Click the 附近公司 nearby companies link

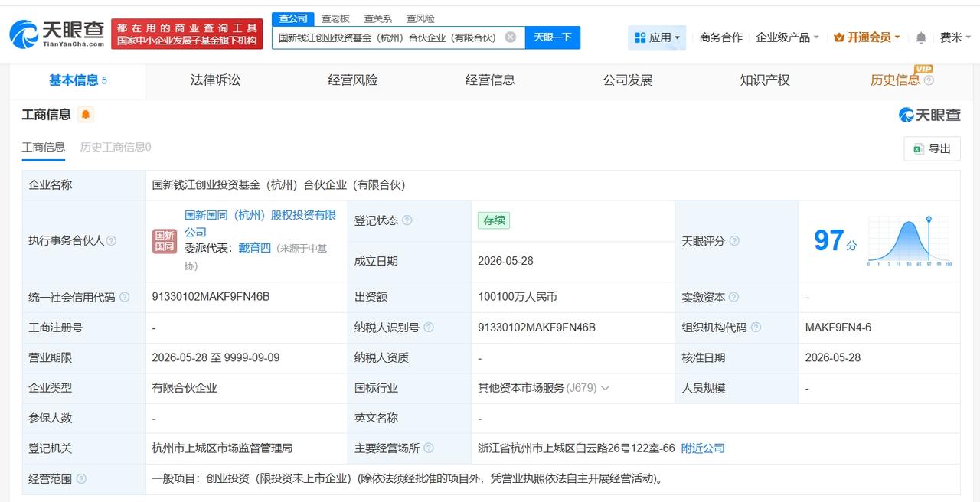point(703,448)
